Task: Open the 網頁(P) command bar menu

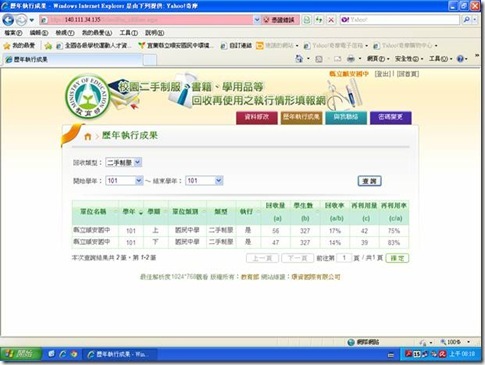Action: tap(378, 59)
